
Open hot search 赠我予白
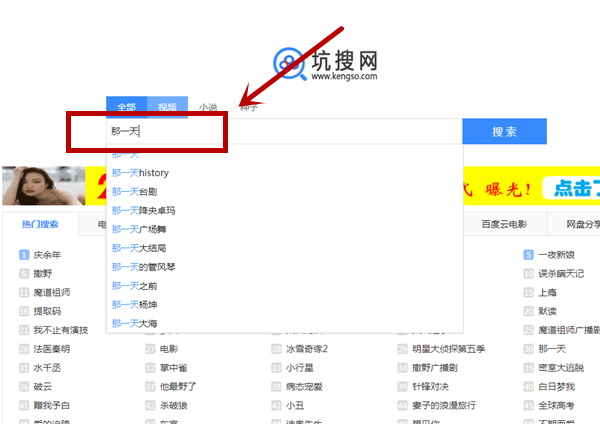click(x=52, y=405)
